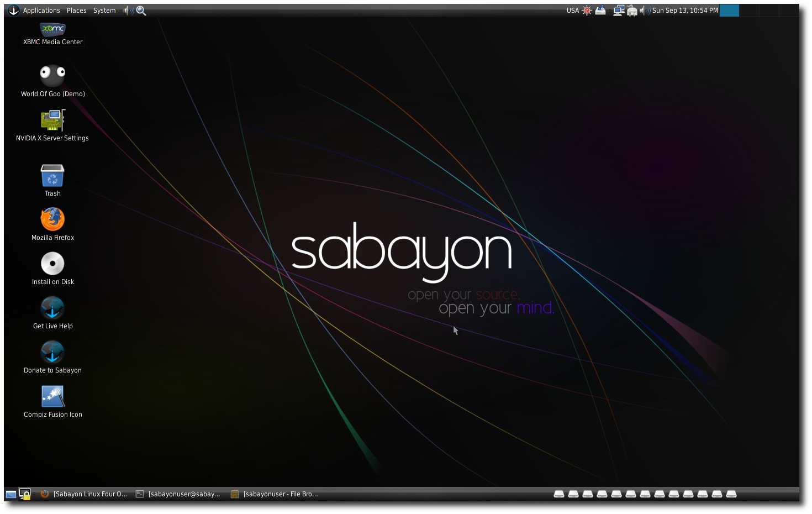
Task: Open Donate to Sabayon icon
Action: pos(52,357)
